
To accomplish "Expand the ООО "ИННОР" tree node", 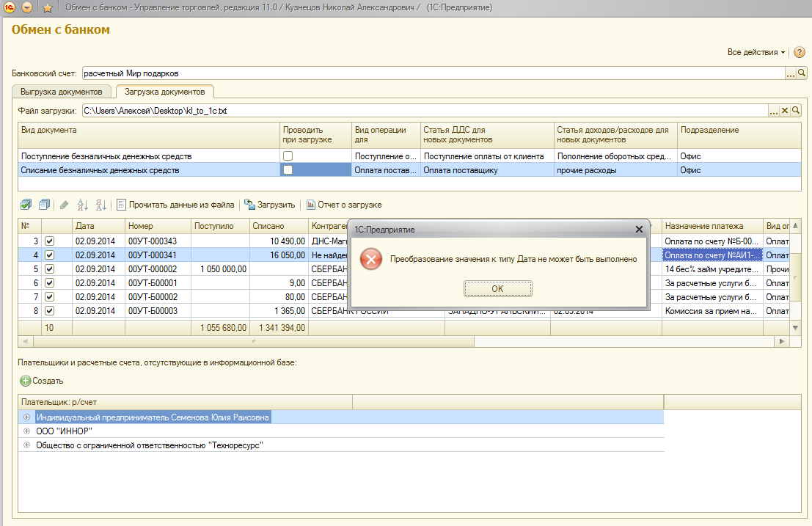I will point(27,431).
